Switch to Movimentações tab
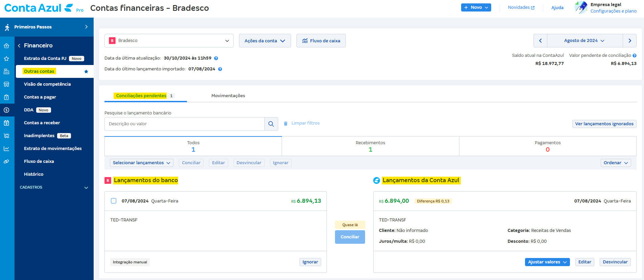Image resolution: width=644 pixels, height=280 pixels. (x=228, y=96)
